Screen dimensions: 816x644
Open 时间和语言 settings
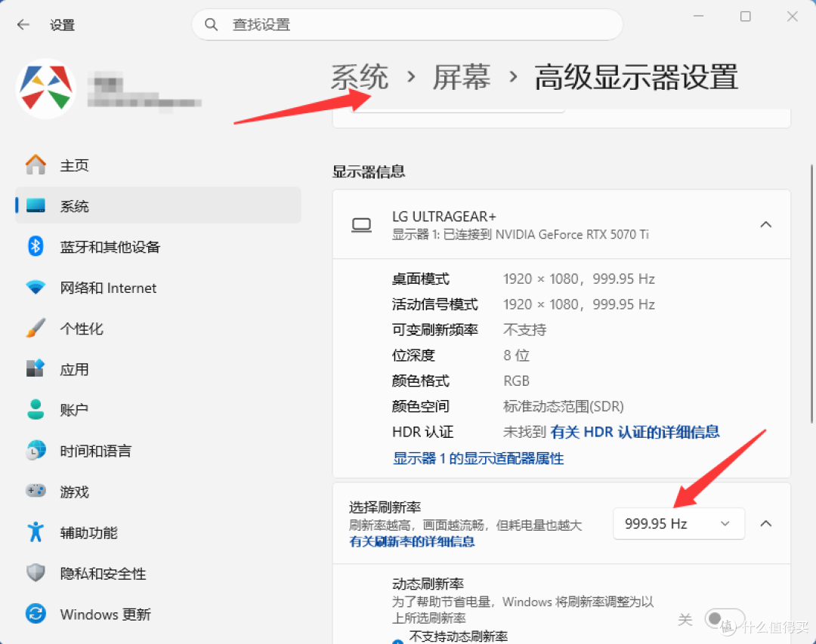click(x=158, y=450)
